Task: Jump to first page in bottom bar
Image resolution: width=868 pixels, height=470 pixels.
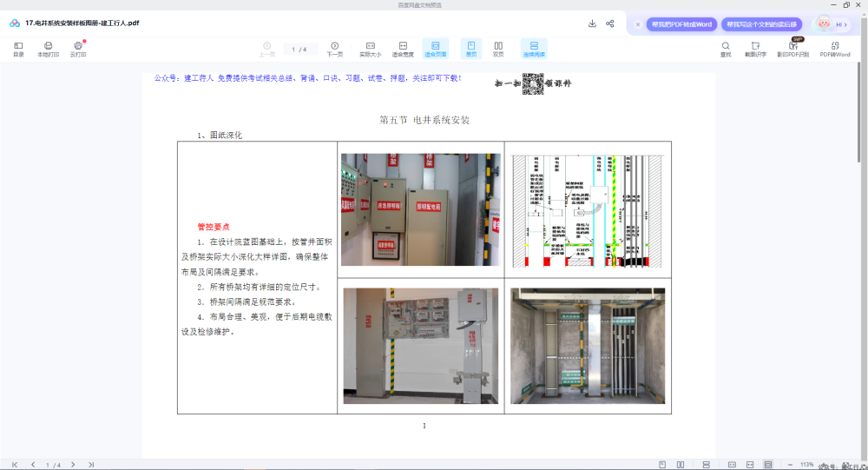Action: pos(15,465)
